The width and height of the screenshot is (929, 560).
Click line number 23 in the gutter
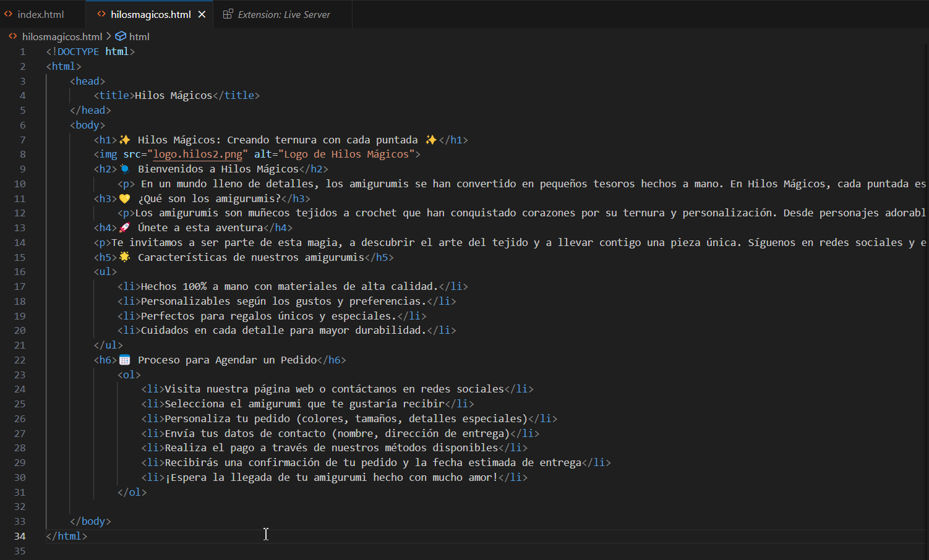(x=20, y=375)
